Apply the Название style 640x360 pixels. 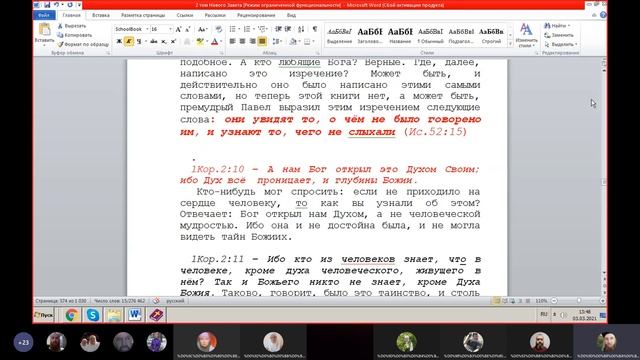coord(400,35)
